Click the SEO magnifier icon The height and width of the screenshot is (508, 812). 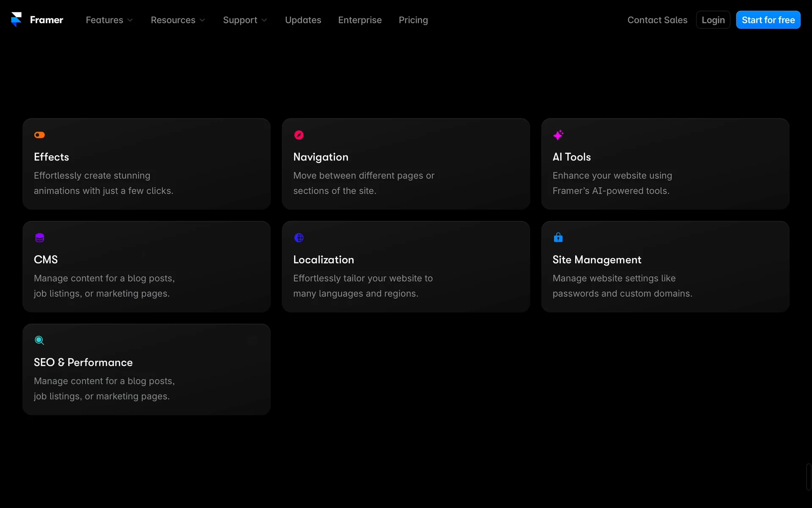pyautogui.click(x=39, y=340)
